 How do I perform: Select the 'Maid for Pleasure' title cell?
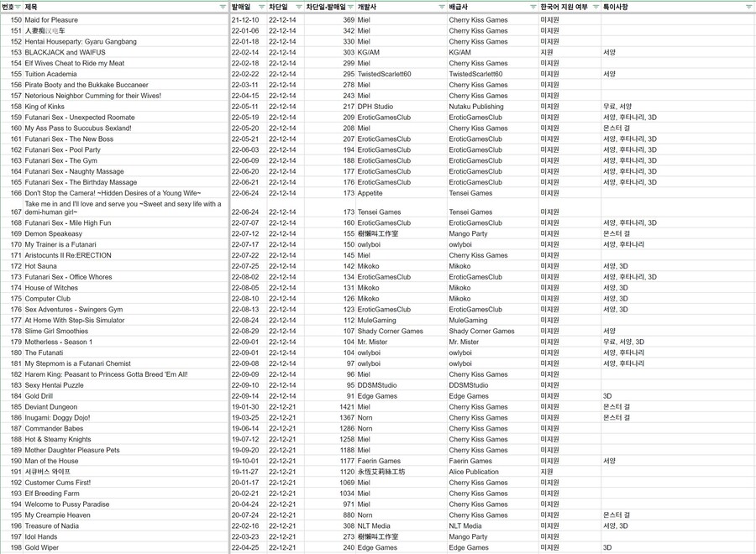point(125,20)
